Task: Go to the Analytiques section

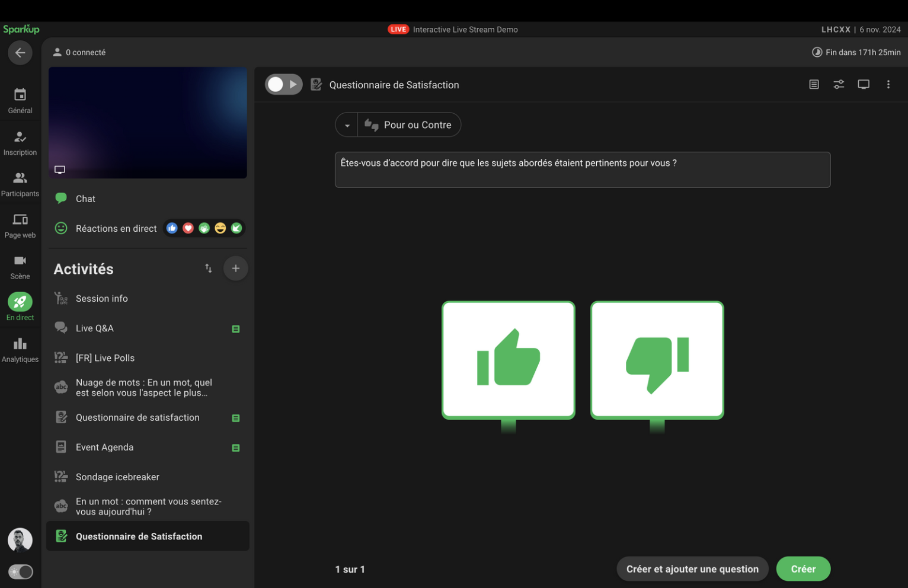Action: (20, 350)
